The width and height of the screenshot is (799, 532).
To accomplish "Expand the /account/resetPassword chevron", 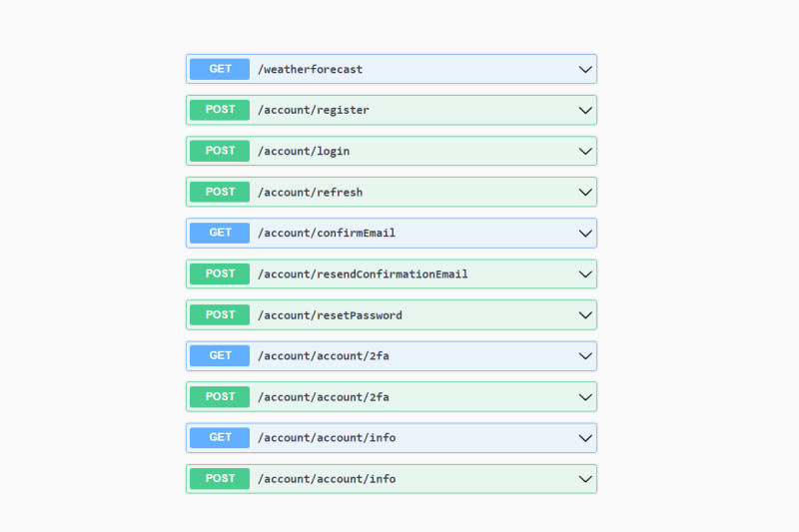I will coord(585,314).
